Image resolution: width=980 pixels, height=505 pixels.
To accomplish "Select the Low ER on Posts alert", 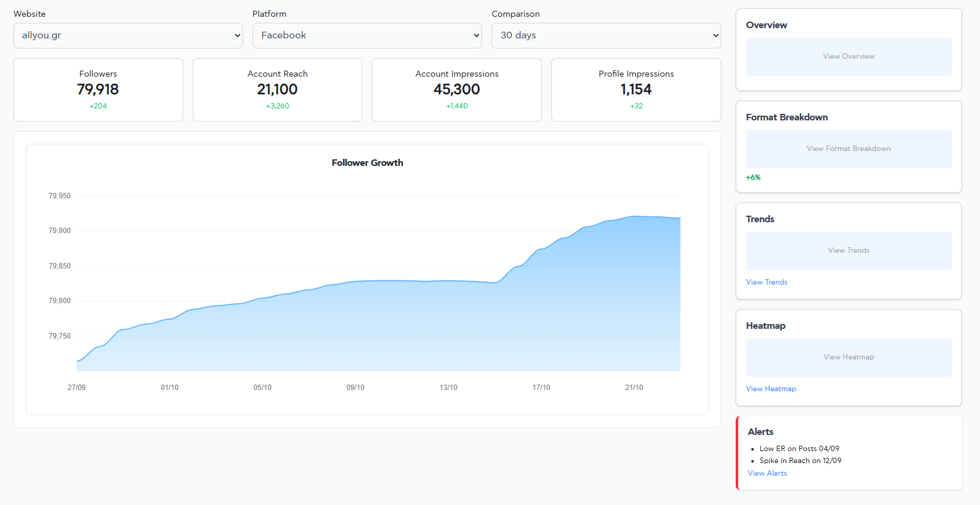I will pyautogui.click(x=799, y=449).
